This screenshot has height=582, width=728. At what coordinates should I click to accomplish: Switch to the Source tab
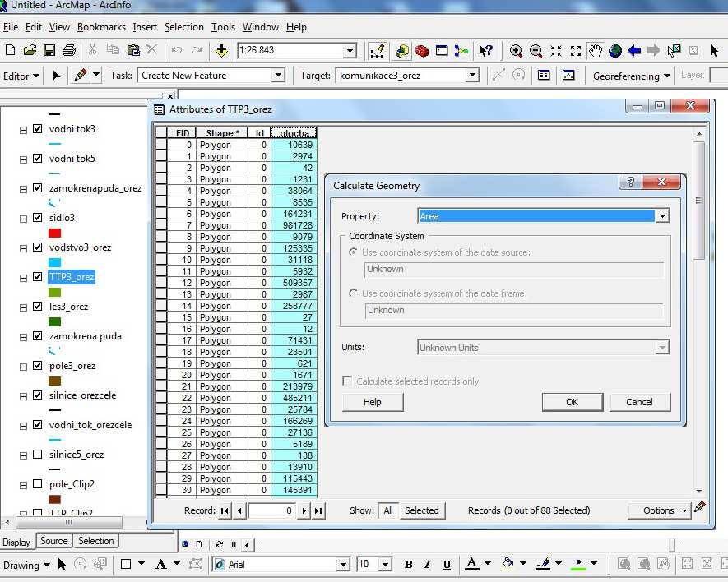click(53, 541)
